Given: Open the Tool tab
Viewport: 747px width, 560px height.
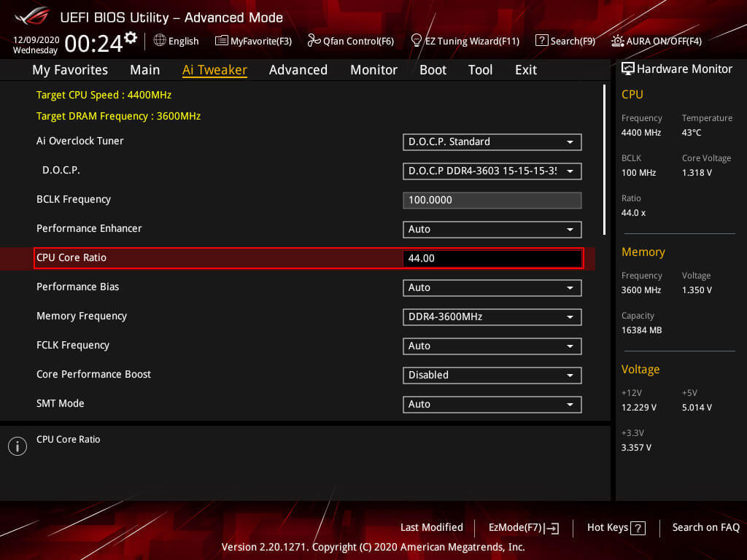Looking at the screenshot, I should tap(480, 70).
